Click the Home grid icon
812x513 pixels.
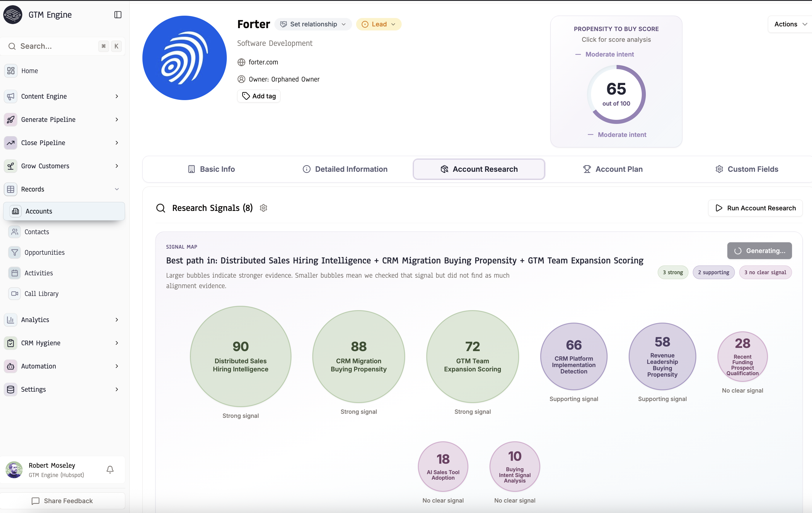(x=11, y=71)
